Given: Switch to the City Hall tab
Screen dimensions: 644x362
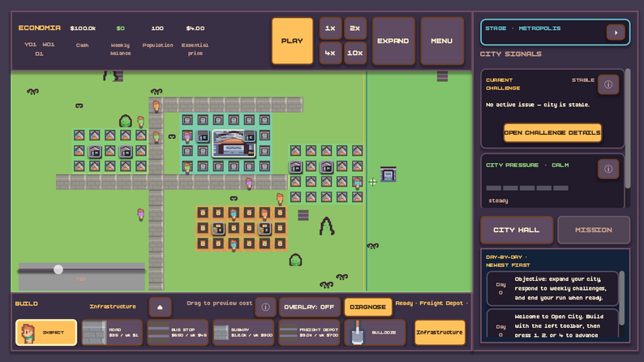Looking at the screenshot, I should pyautogui.click(x=517, y=230).
